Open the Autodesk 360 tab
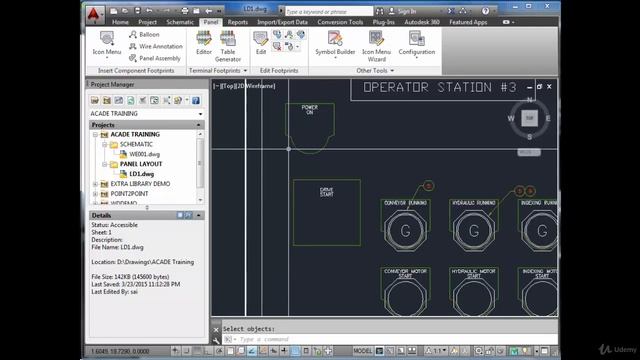Viewport: 640px width, 360px height. [422, 22]
